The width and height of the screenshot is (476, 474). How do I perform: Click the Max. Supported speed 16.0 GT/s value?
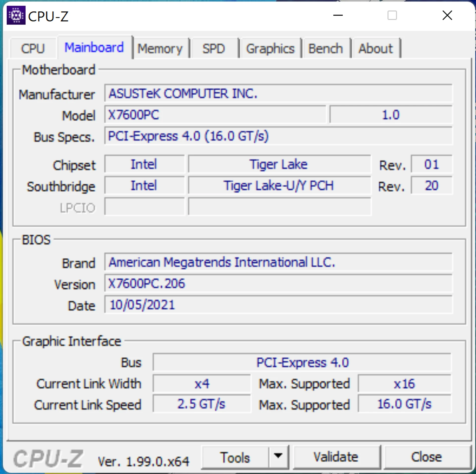(x=405, y=404)
